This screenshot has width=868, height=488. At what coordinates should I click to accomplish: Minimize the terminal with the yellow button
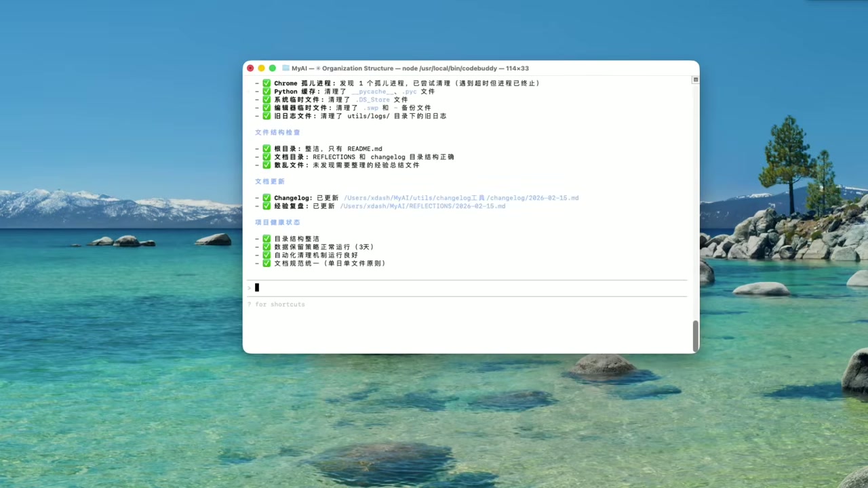[261, 68]
